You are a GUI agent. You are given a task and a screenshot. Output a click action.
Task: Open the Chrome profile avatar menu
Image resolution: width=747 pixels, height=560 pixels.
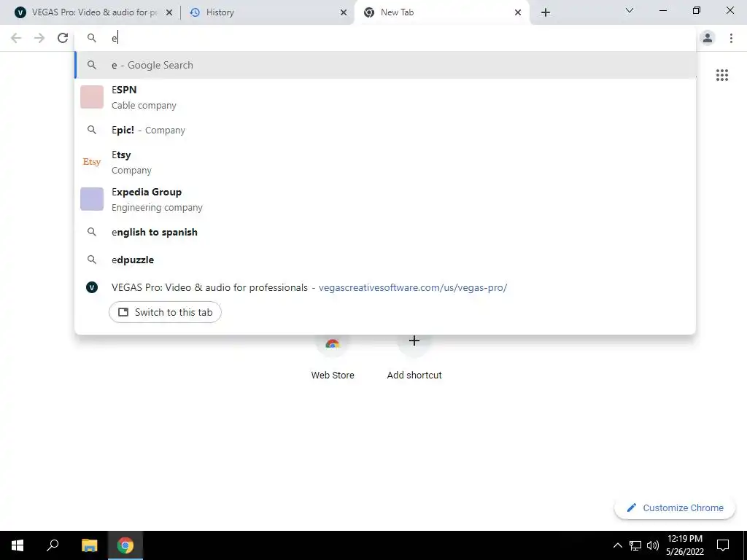coord(708,38)
